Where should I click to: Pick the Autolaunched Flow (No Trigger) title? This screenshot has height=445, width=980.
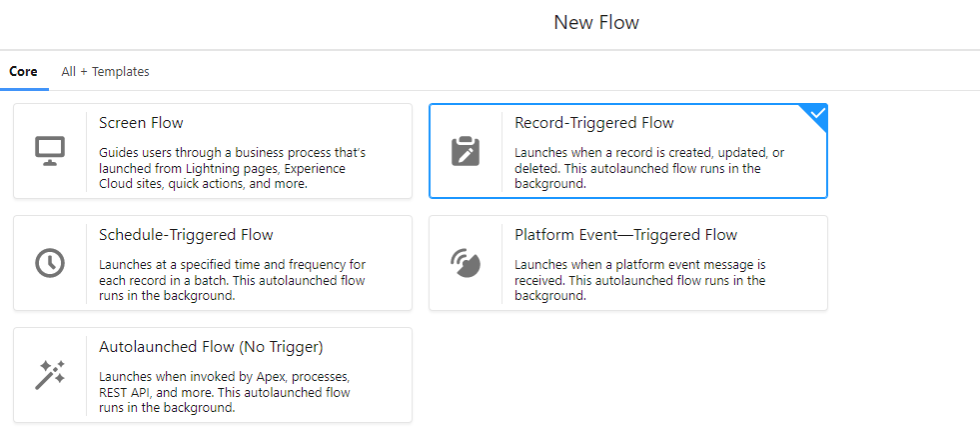(211, 347)
